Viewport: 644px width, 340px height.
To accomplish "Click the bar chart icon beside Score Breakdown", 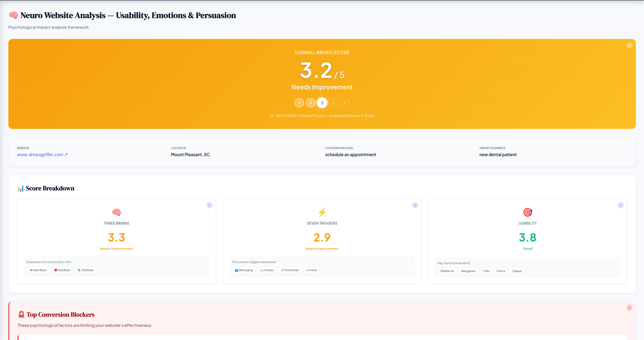I will [21, 188].
